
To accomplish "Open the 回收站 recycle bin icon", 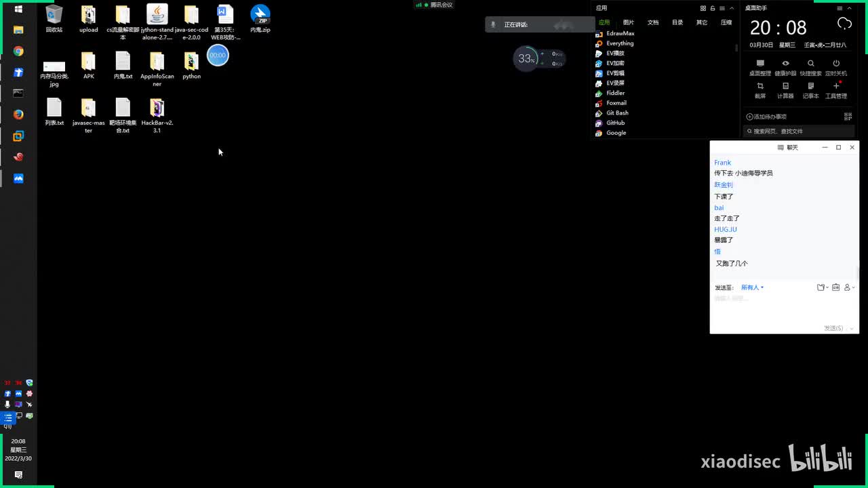I will pyautogui.click(x=54, y=18).
